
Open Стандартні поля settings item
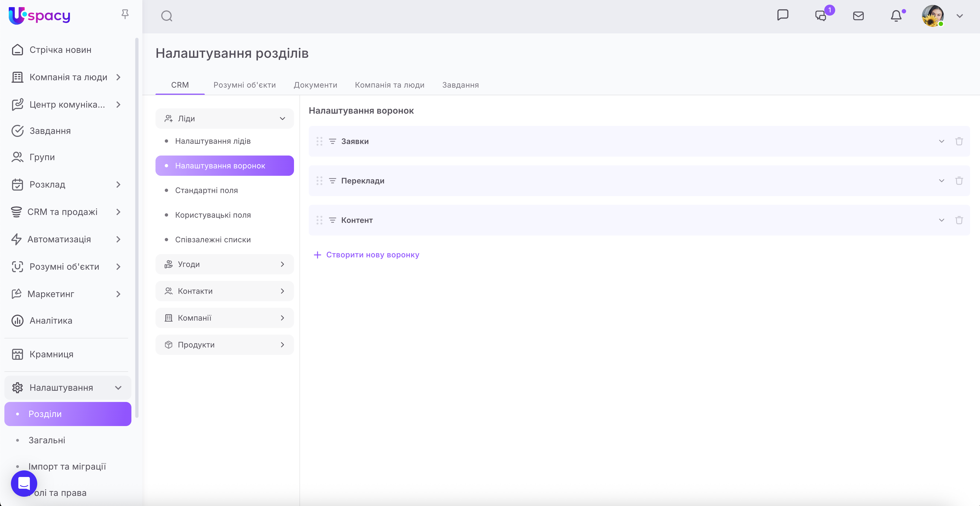206,190
